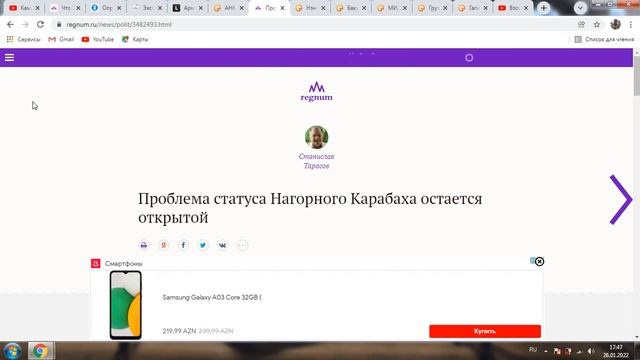Viewport: 640px width, 360px height.
Task: Close the smartphone ad banner
Action: pos(539,261)
